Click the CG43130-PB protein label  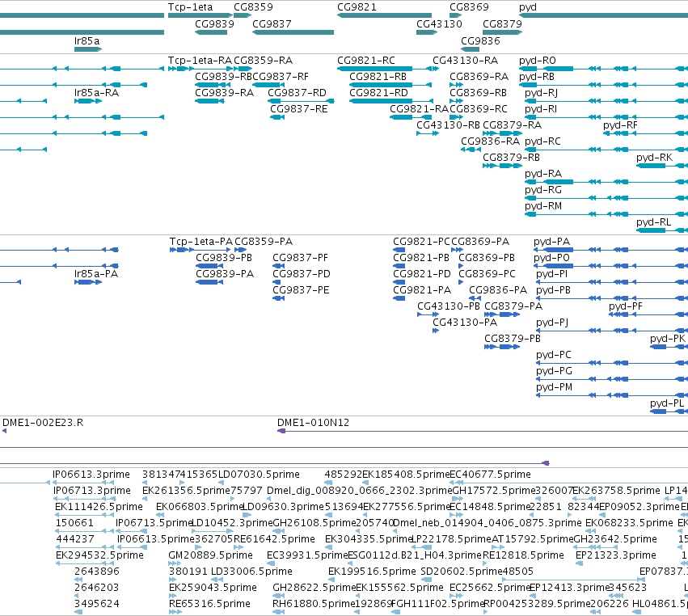pyautogui.click(x=449, y=306)
